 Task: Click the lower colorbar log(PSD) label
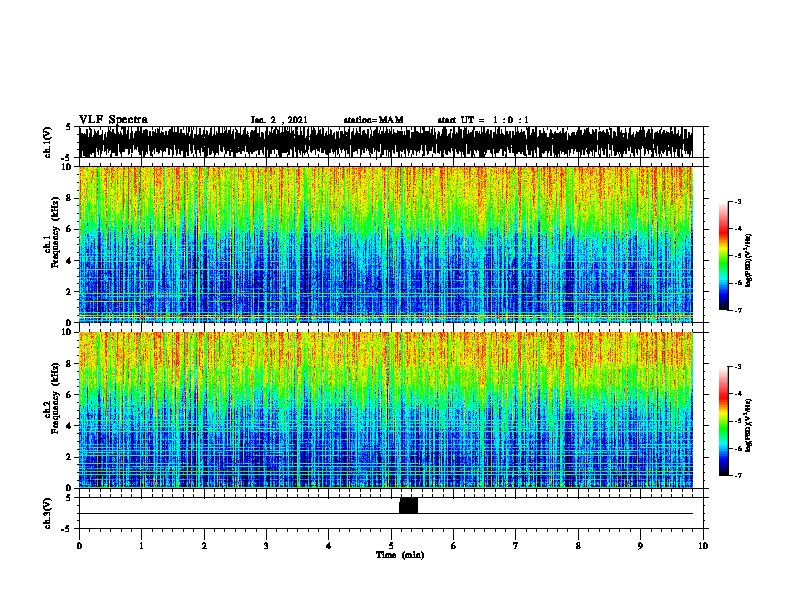748,426
